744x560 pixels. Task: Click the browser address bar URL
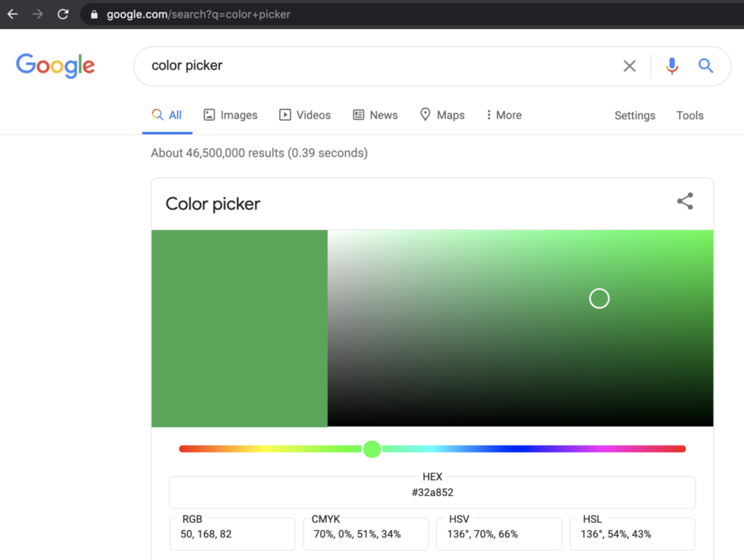tap(198, 15)
